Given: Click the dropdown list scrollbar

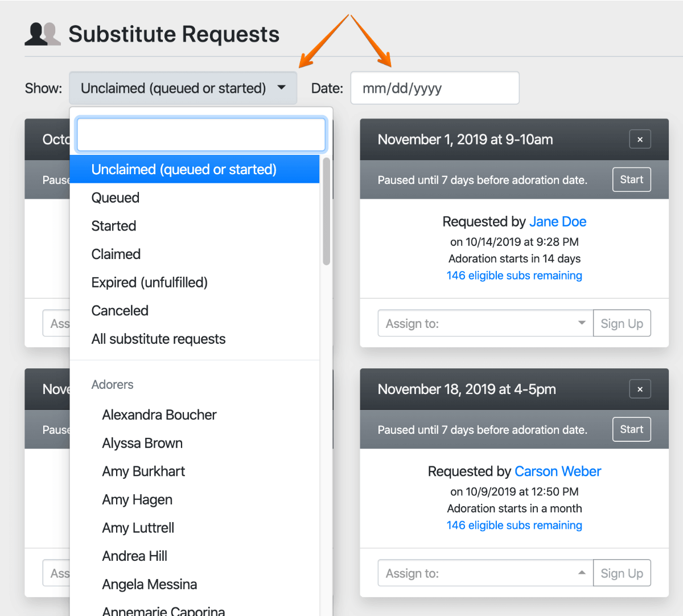Looking at the screenshot, I should coord(326,212).
